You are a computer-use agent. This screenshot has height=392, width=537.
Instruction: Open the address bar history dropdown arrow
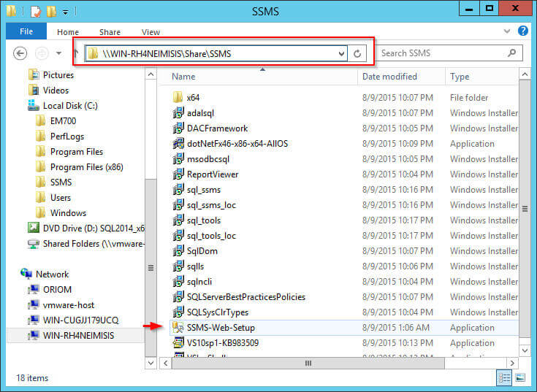tap(341, 54)
